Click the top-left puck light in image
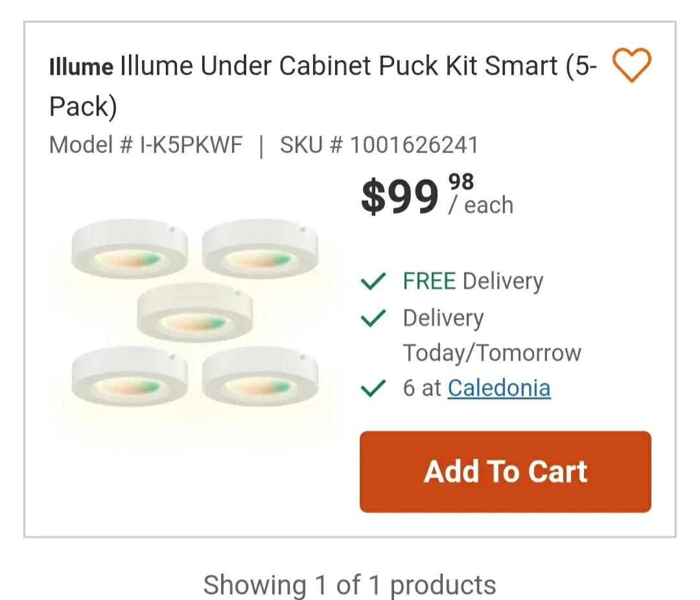This screenshot has width=700, height=600. (130, 248)
